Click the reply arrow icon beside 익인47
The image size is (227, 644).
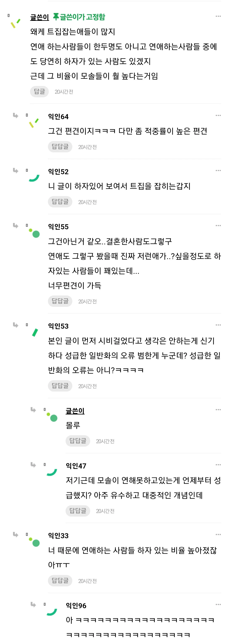click(33, 465)
